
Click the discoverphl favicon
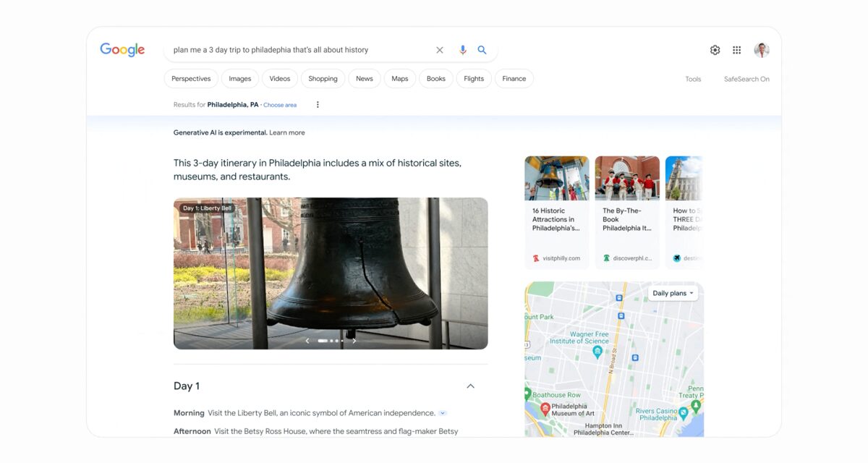coord(606,258)
